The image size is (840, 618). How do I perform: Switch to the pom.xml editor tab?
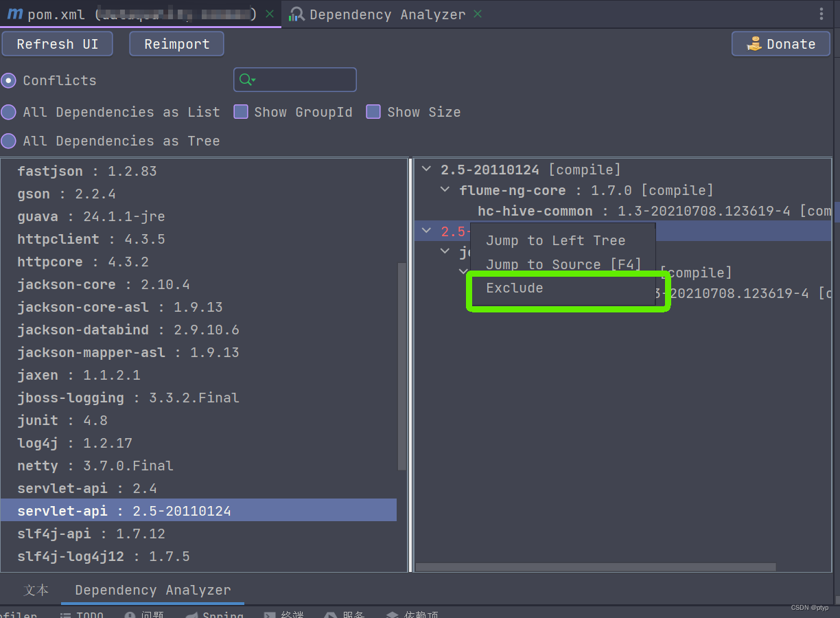pyautogui.click(x=141, y=14)
